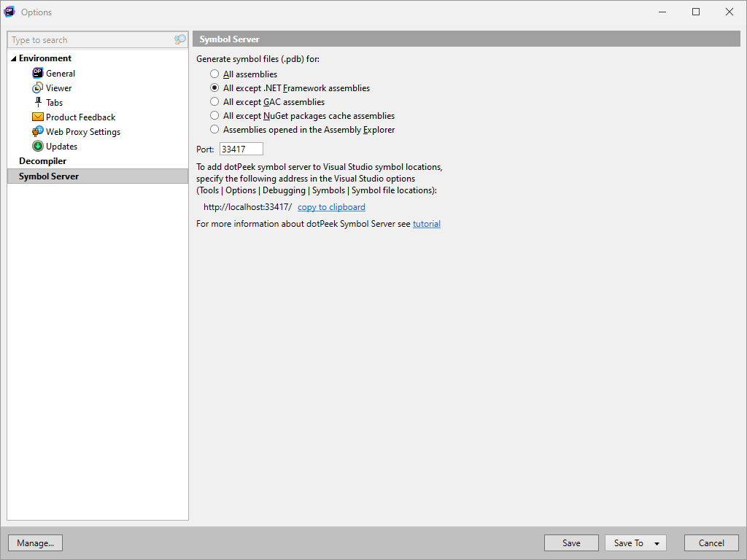Click the Port number input field

(x=241, y=149)
